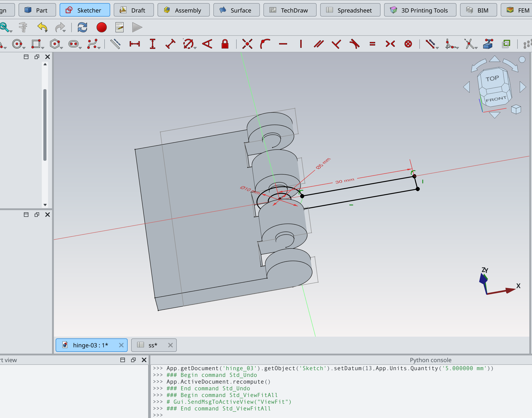Apply angle constraint
This screenshot has height=418, width=532.
[x=207, y=44]
